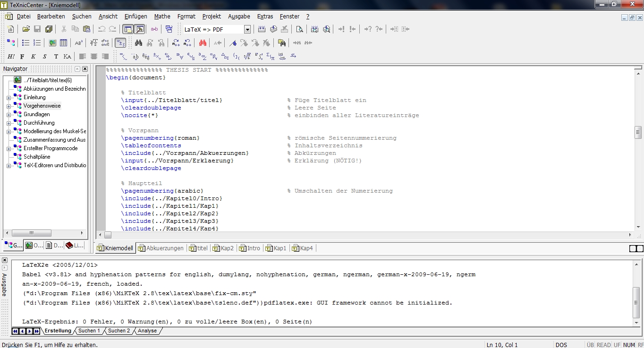Click the H! emphasize text icon
Screen dimensions: 644x348
11,57
